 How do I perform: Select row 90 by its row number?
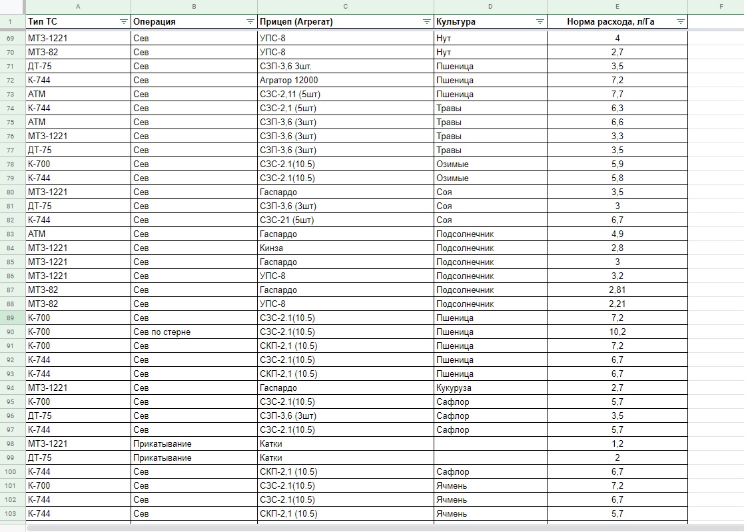[10, 332]
